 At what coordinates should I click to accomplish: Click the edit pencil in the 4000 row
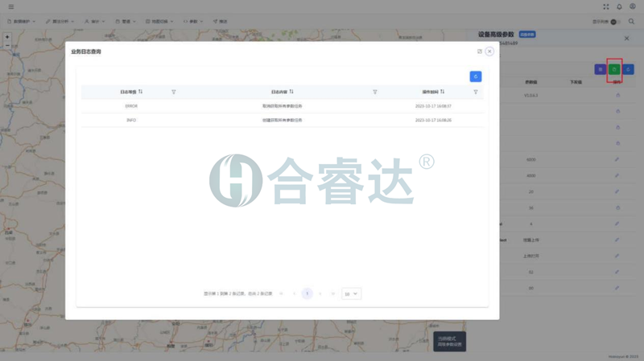617,175
